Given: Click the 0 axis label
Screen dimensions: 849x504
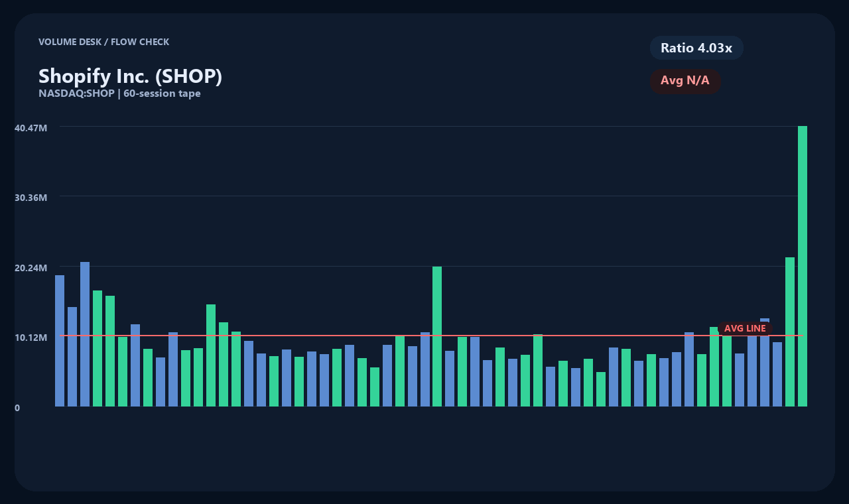Looking at the screenshot, I should click(17, 408).
